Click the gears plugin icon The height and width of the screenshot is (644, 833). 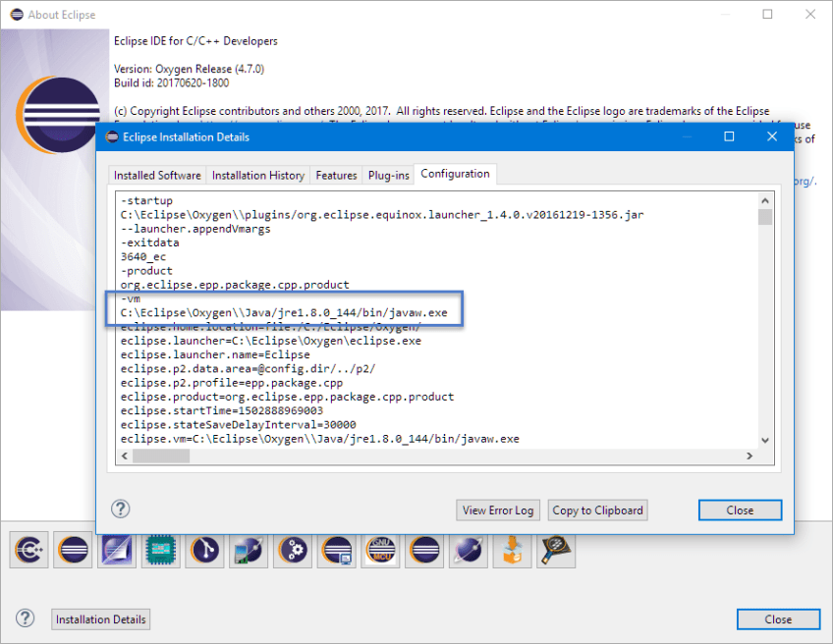point(292,550)
